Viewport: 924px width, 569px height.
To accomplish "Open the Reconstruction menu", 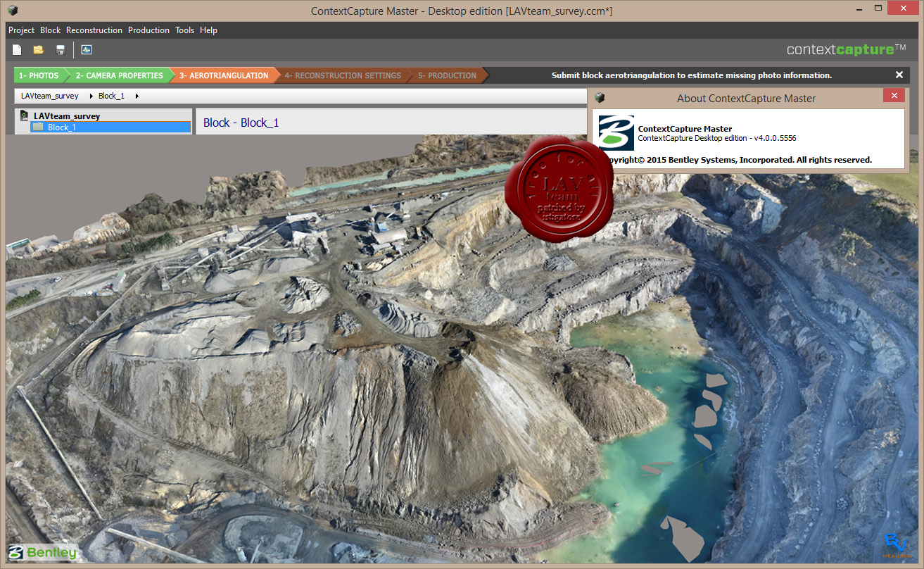I will pos(94,30).
